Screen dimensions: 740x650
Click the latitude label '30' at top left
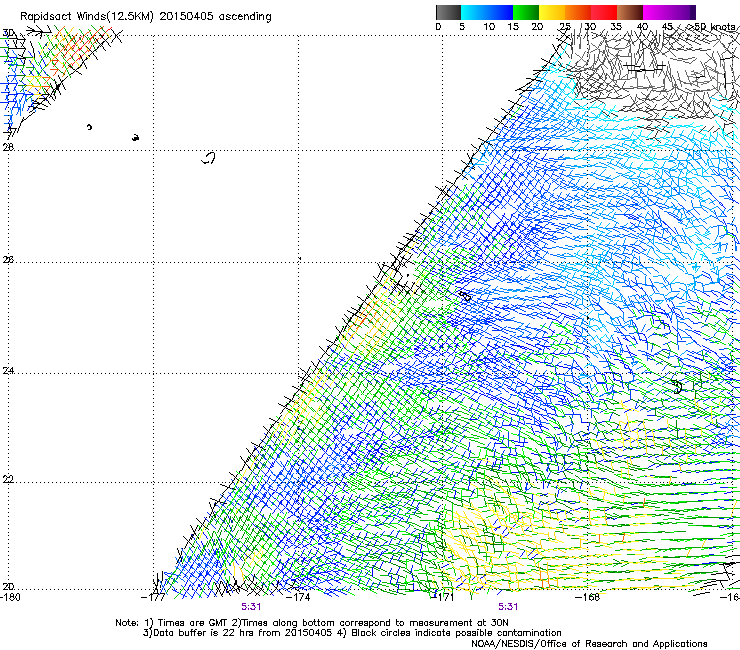coord(8,33)
